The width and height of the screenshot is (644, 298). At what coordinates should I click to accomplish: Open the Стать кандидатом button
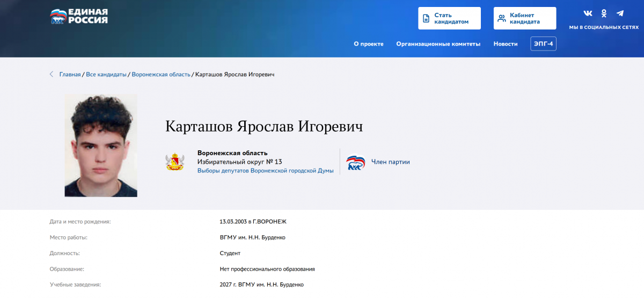pos(450,18)
